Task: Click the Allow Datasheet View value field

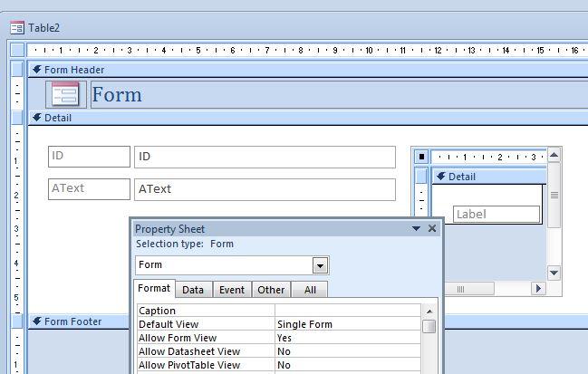Action: pos(348,351)
